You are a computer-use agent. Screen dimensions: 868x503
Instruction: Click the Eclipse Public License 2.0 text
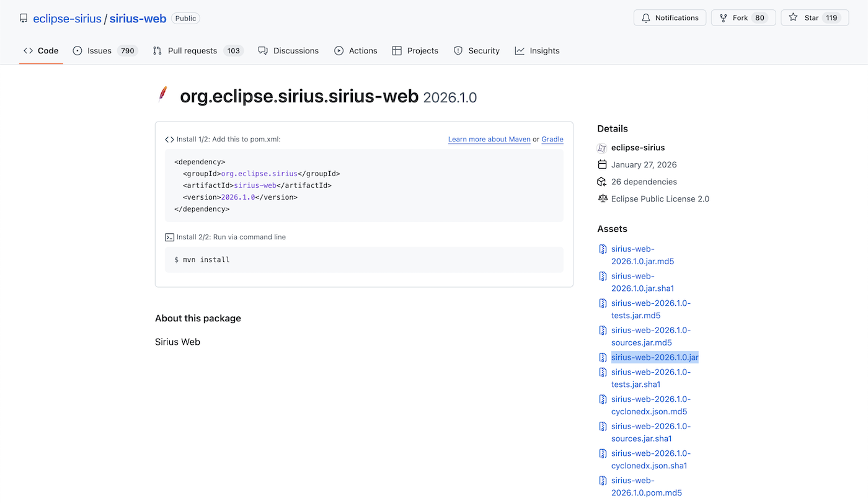(x=660, y=199)
